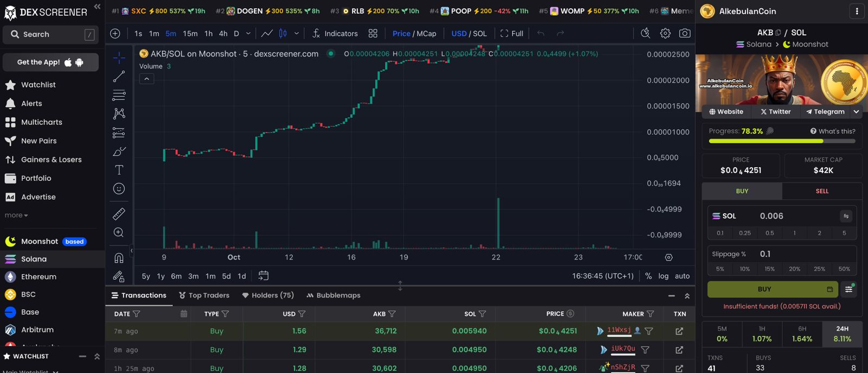Undo the last chart action
Viewport: 868px width, 373px height.
[x=541, y=34]
